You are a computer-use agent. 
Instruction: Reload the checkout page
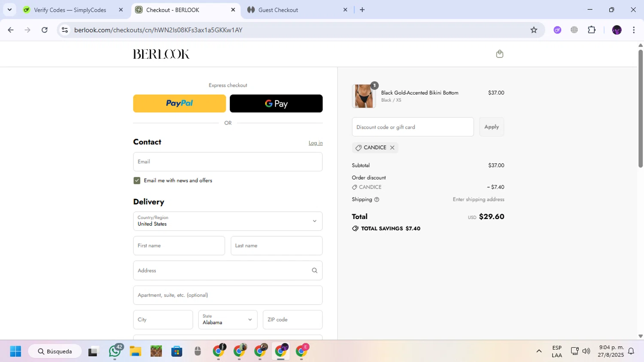44,30
